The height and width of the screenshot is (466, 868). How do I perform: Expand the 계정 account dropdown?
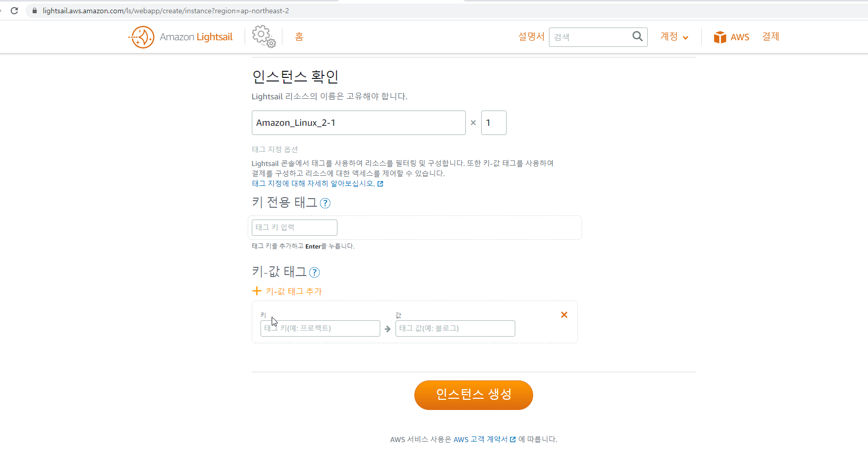click(x=674, y=37)
